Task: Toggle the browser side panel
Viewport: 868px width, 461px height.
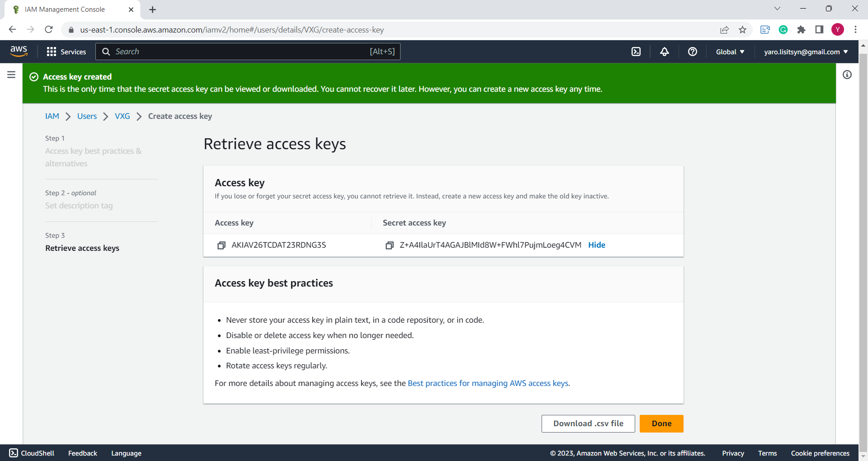Action: [x=819, y=30]
